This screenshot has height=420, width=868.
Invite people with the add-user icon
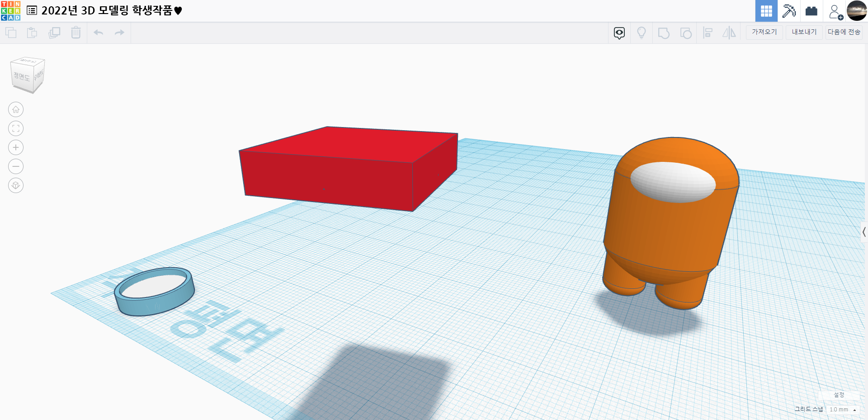coord(835,12)
